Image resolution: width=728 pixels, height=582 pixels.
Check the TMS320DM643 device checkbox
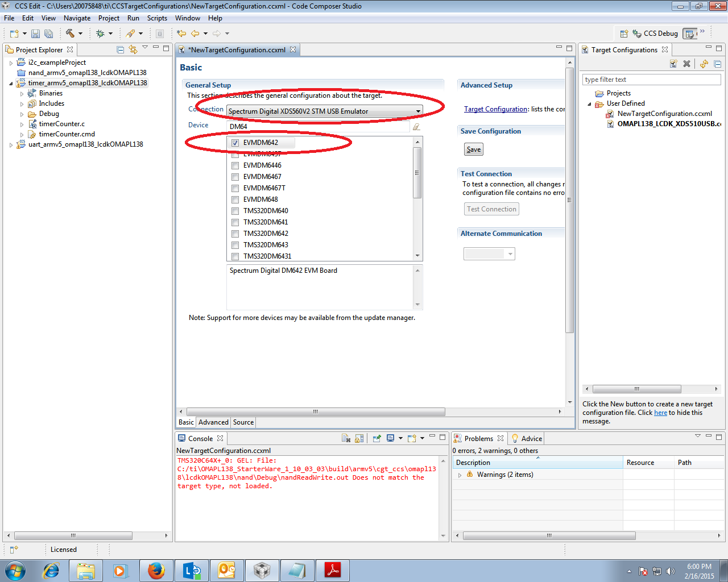(235, 245)
